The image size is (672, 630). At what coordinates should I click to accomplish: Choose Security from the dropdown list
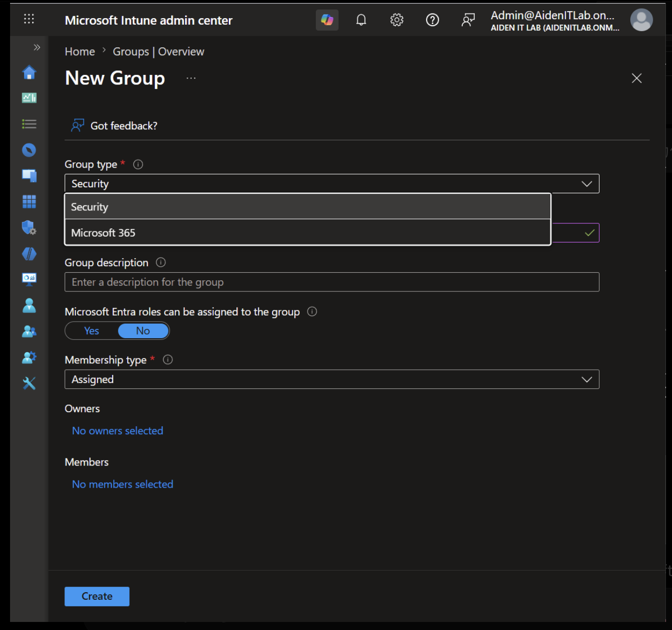[308, 207]
